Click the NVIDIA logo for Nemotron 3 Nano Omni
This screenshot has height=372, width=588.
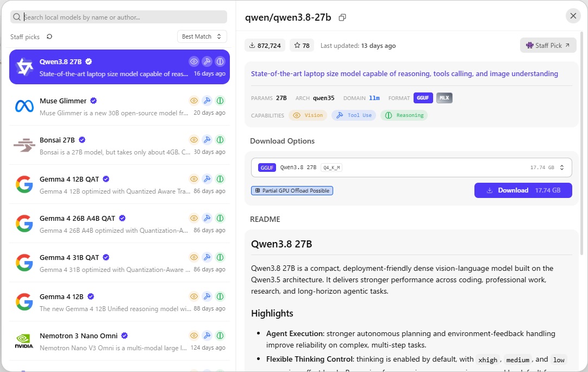click(24, 341)
